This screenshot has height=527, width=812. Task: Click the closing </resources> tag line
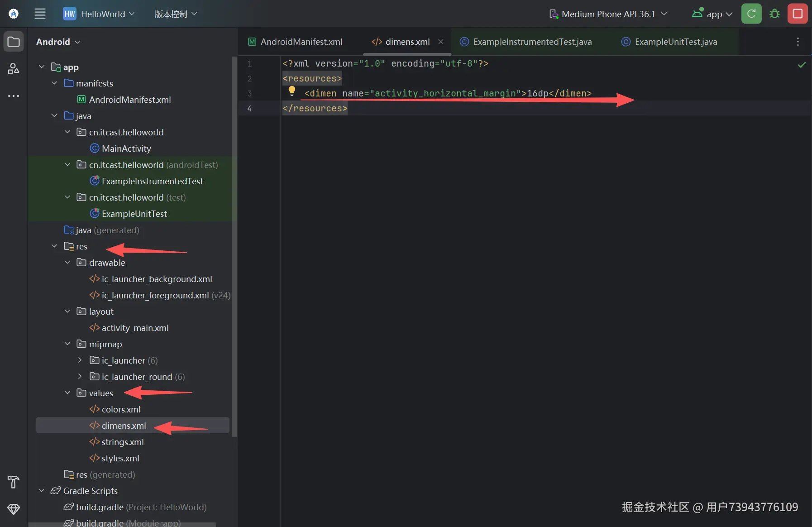315,108
